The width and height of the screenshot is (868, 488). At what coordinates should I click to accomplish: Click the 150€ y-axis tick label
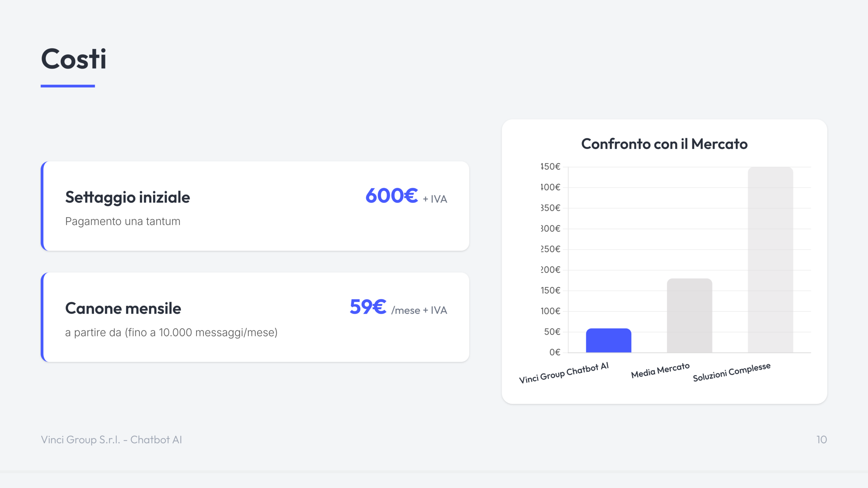[550, 290]
